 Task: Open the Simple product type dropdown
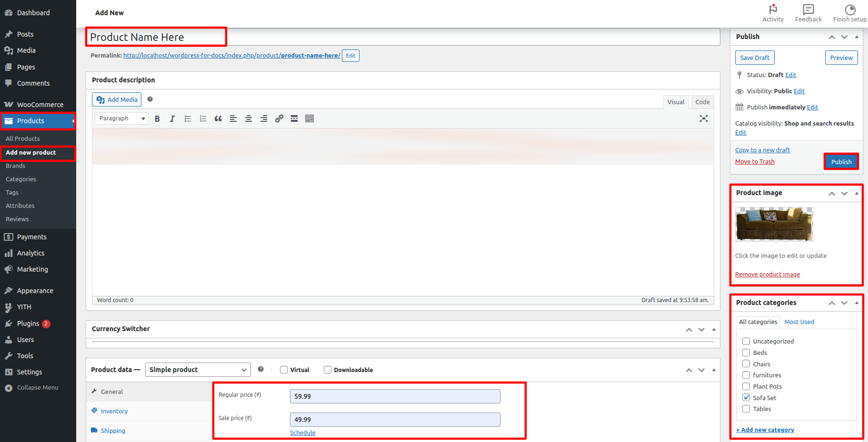coord(198,370)
